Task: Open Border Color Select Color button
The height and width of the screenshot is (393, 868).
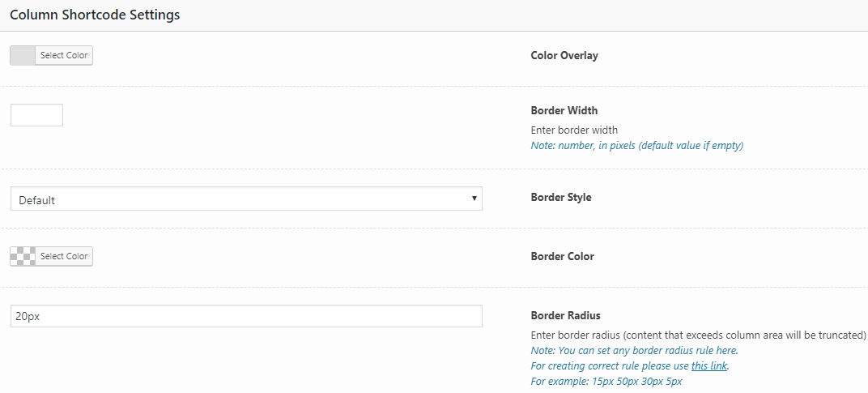Action: 64,256
